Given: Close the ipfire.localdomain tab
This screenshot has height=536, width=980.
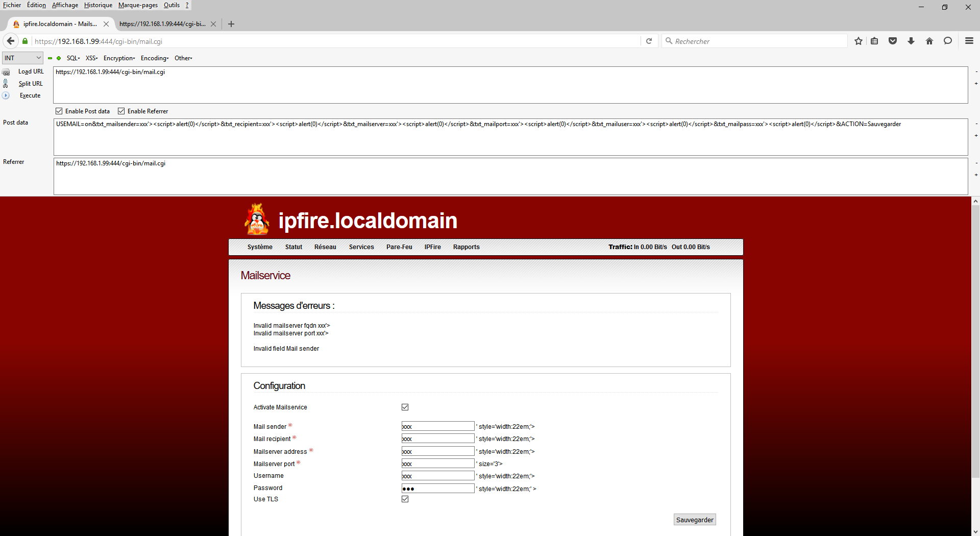Looking at the screenshot, I should click(x=106, y=24).
